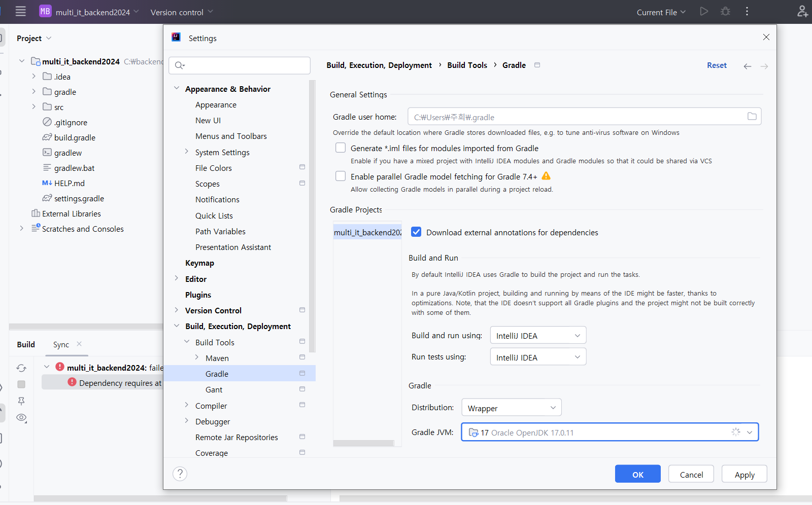This screenshot has height=505, width=812.
Task: Close the Settings dialog
Action: point(766,37)
